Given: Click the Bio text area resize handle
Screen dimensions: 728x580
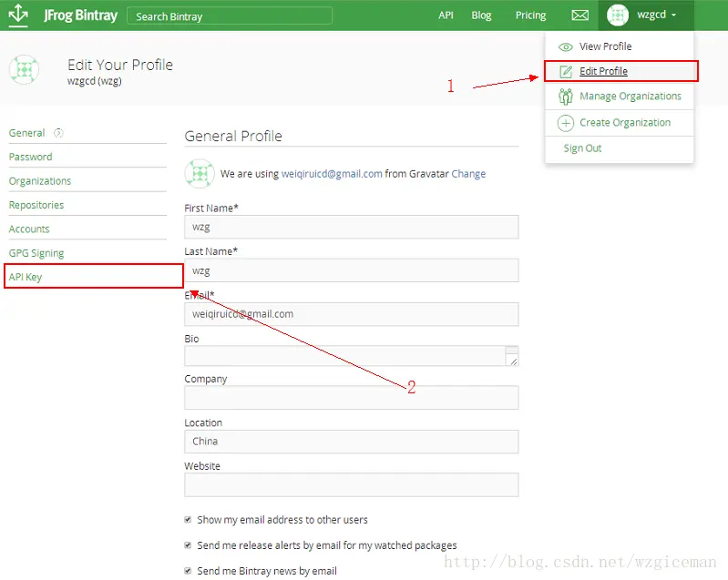Looking at the screenshot, I should tap(513, 361).
